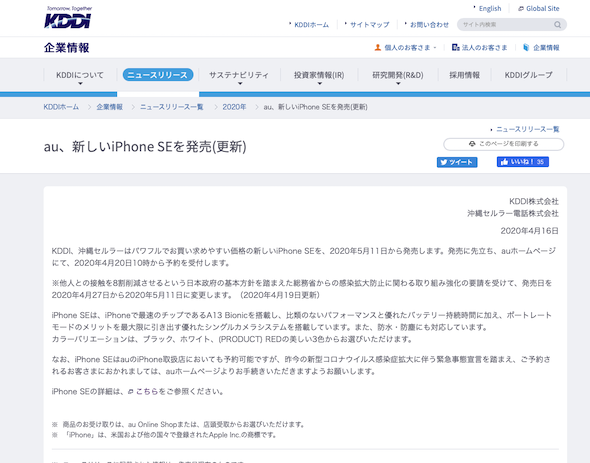Expand the サステナビリティ menu arrow

240,84
